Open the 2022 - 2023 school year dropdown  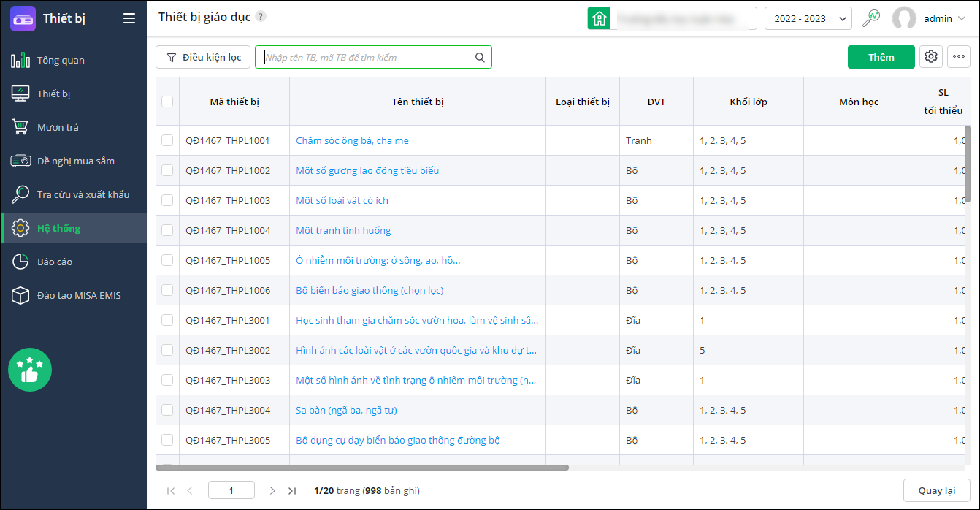tap(808, 18)
